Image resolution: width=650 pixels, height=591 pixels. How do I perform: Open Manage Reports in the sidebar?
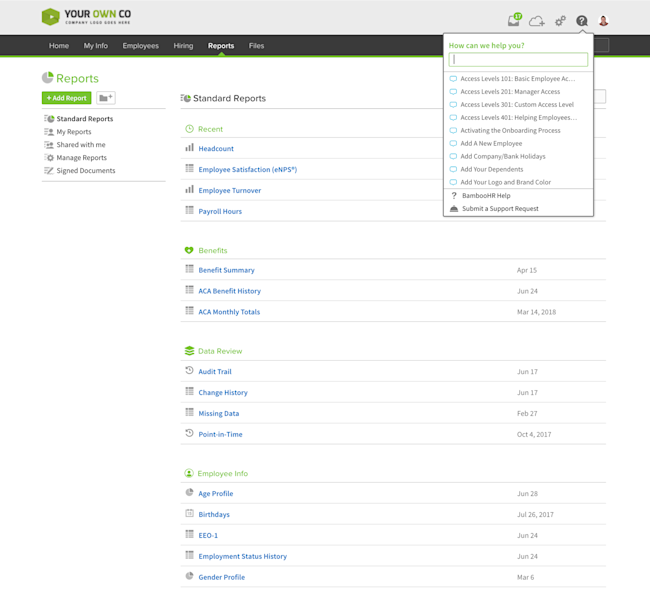(82, 157)
